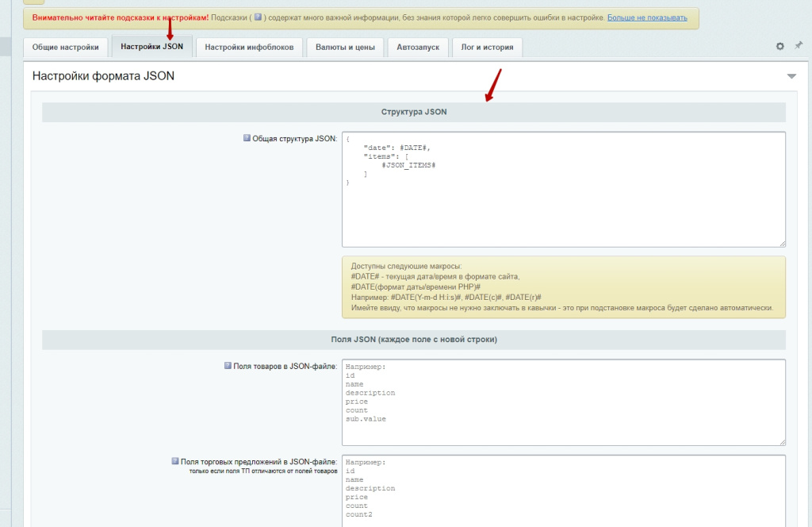Click the Больше не показывать link

click(647, 17)
